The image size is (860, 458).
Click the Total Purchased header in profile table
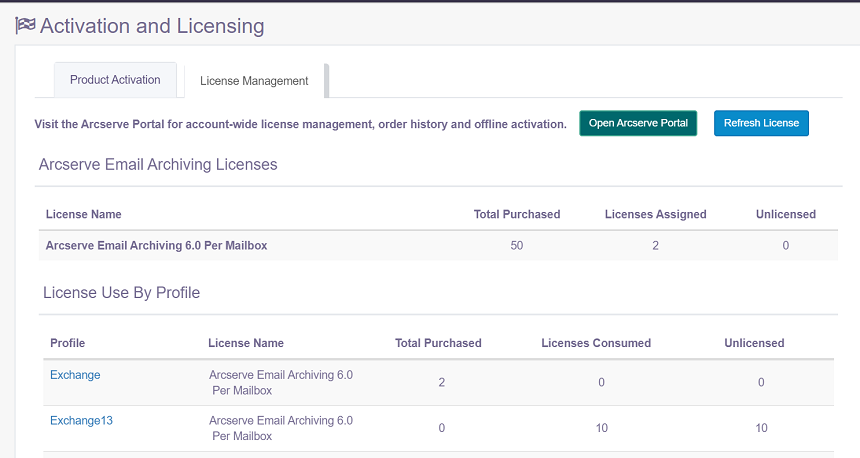click(x=438, y=343)
